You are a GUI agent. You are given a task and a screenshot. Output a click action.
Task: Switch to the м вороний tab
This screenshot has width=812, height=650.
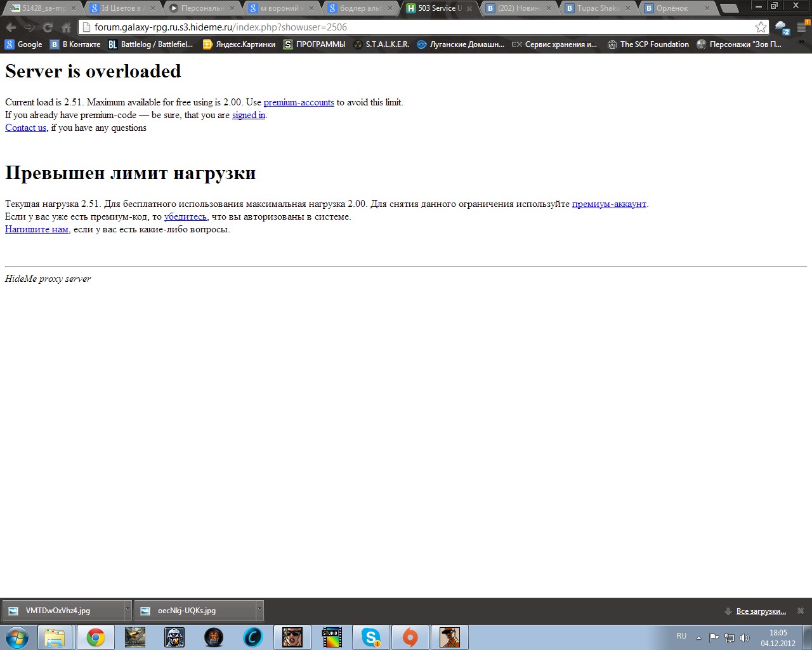coord(280,8)
